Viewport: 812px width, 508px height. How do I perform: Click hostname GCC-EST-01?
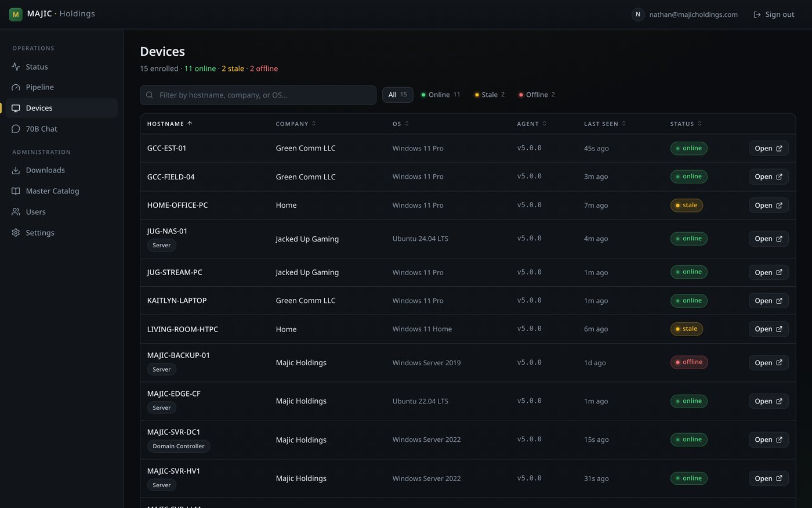pos(166,148)
